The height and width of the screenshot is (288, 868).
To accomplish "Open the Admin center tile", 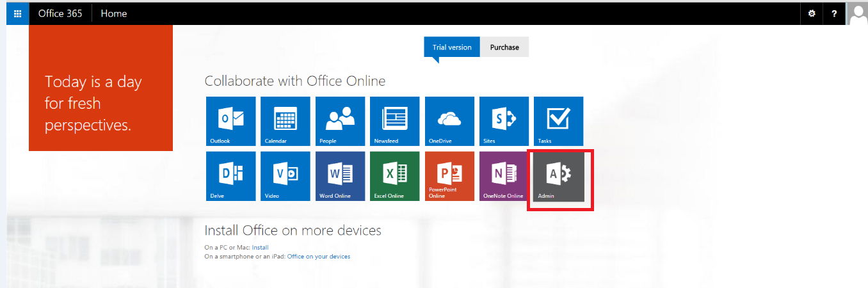I will pyautogui.click(x=558, y=176).
